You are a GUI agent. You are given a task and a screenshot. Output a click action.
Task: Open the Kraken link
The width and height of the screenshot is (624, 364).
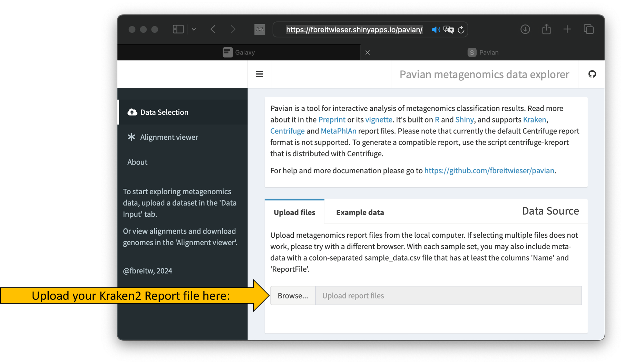pos(535,120)
